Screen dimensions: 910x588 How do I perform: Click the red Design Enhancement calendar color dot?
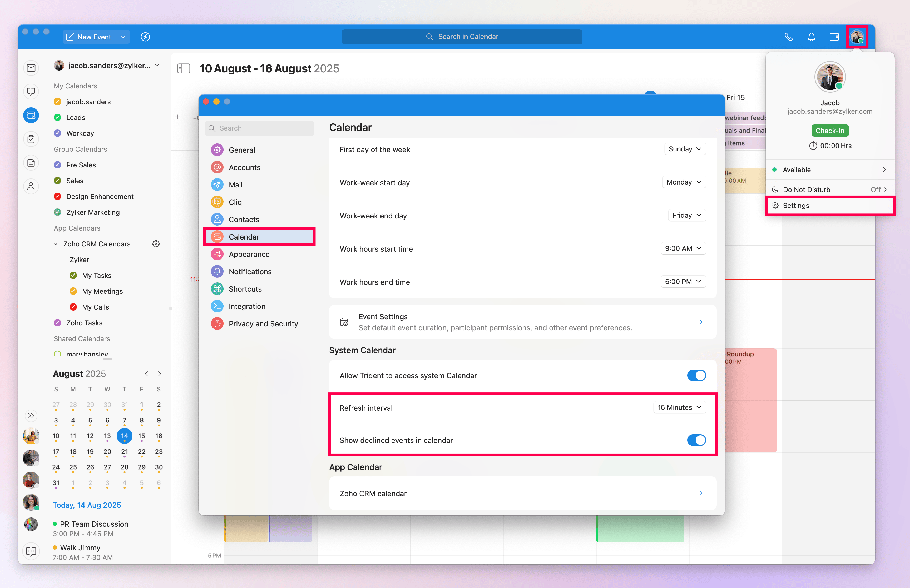click(x=57, y=196)
